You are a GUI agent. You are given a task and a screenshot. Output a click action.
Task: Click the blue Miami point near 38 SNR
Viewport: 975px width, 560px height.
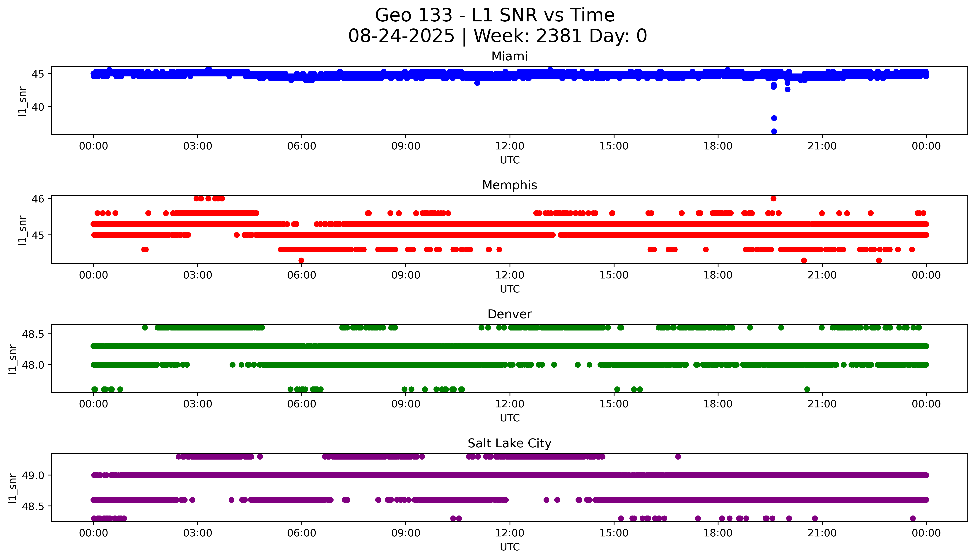point(774,118)
